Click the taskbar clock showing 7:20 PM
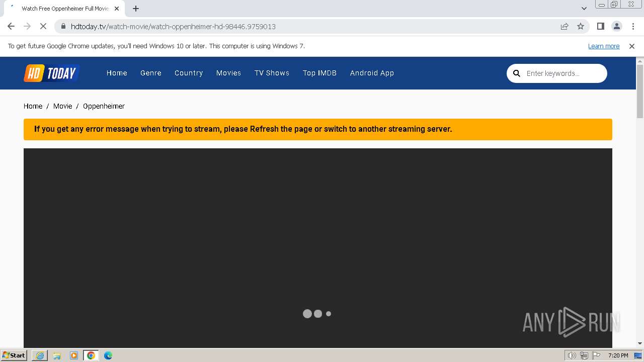Screen dimensions: 644x362 click(x=618, y=355)
